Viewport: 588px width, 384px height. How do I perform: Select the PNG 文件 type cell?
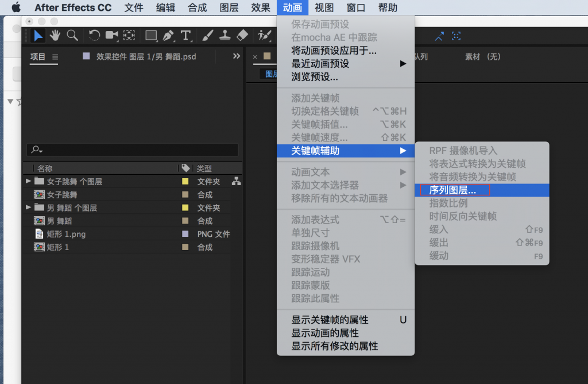coord(214,234)
